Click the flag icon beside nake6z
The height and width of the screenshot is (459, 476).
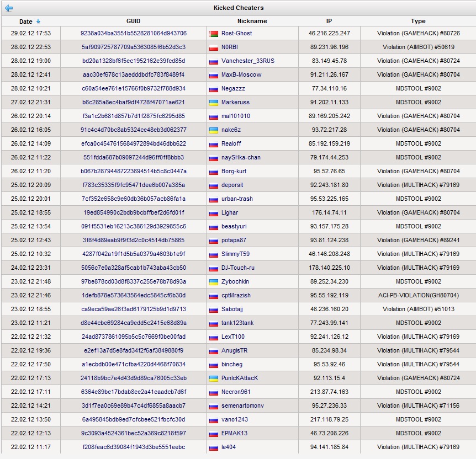tap(214, 130)
